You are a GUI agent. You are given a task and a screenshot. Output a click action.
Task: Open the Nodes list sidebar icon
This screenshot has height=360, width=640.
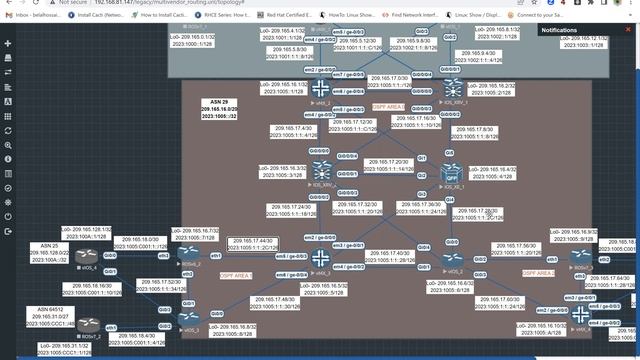[8, 58]
